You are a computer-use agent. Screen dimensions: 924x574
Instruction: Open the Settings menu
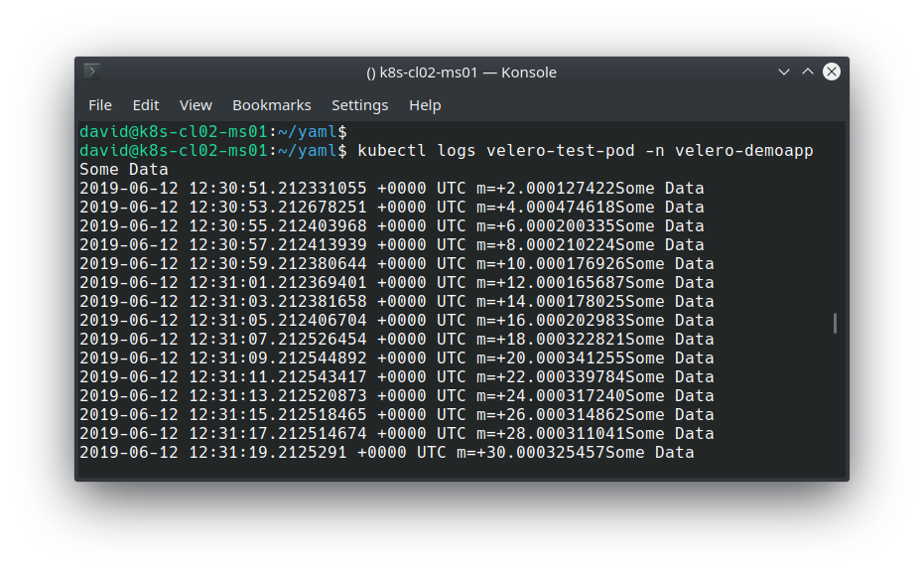pyautogui.click(x=359, y=105)
